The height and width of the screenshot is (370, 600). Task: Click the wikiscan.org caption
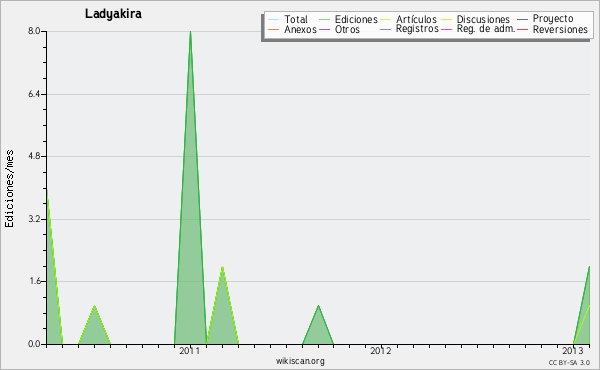pos(300,361)
